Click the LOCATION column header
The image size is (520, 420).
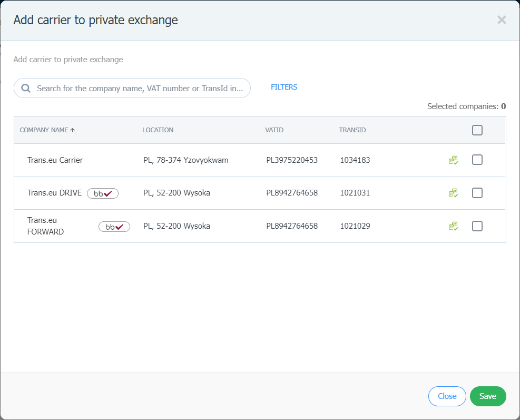[158, 130]
